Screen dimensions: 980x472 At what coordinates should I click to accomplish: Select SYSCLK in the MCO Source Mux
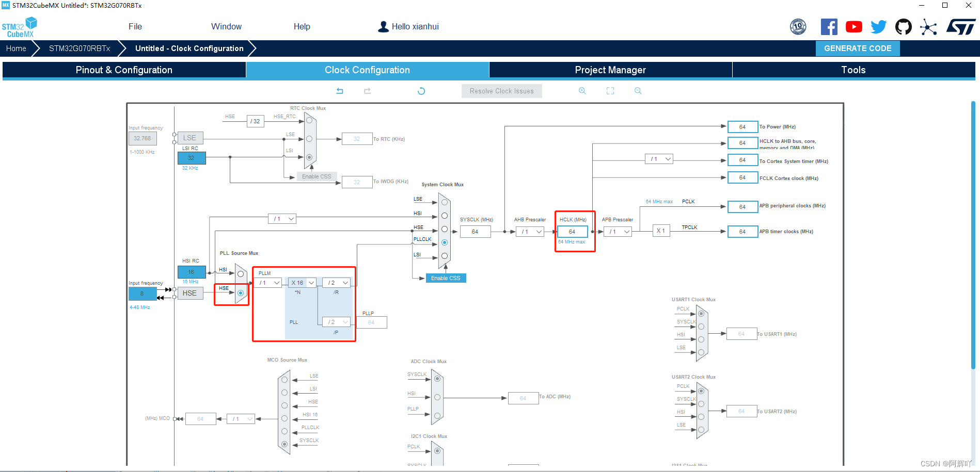284,444
